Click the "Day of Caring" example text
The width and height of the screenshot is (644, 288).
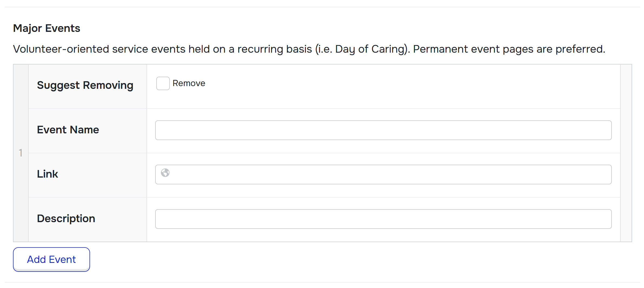click(370, 49)
